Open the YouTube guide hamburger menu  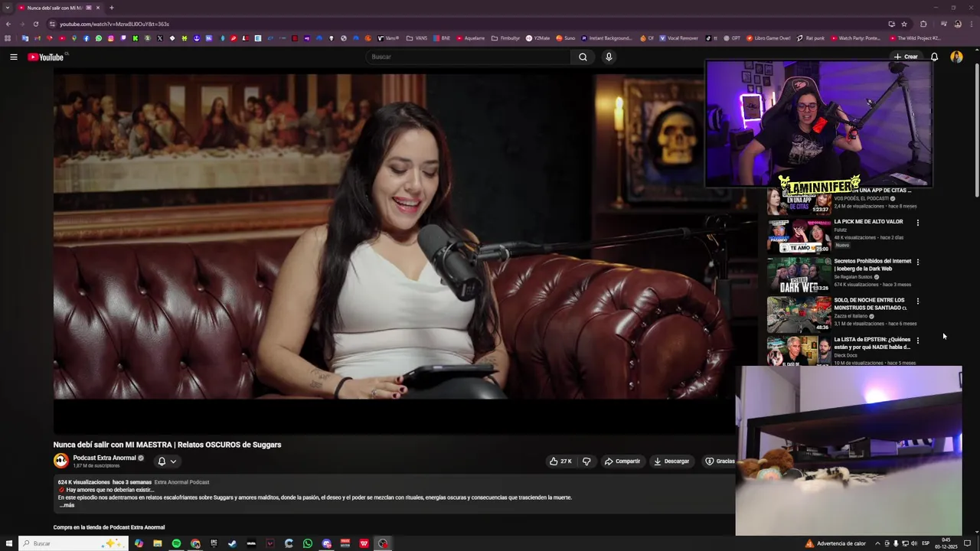[x=14, y=57]
